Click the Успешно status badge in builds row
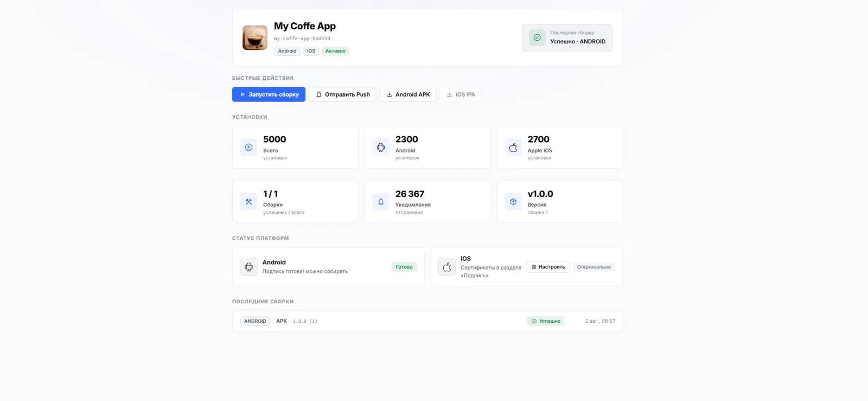The height and width of the screenshot is (401, 868). click(x=546, y=321)
